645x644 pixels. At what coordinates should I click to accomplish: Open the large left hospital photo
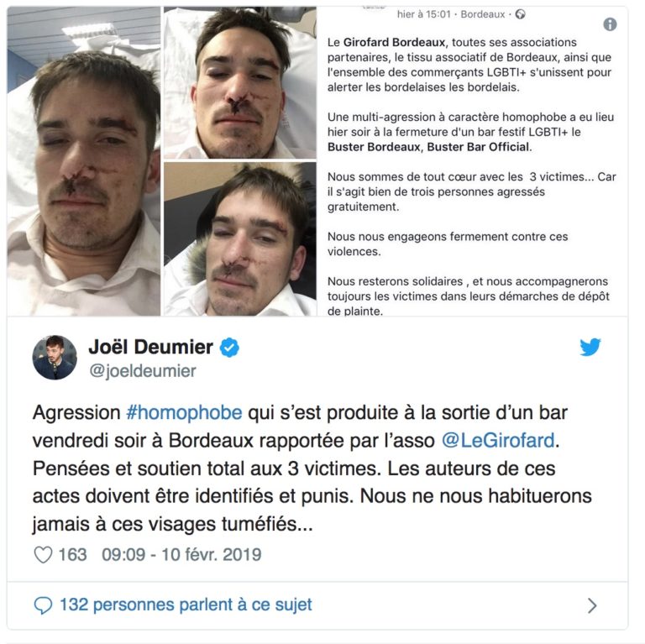[x=83, y=161]
